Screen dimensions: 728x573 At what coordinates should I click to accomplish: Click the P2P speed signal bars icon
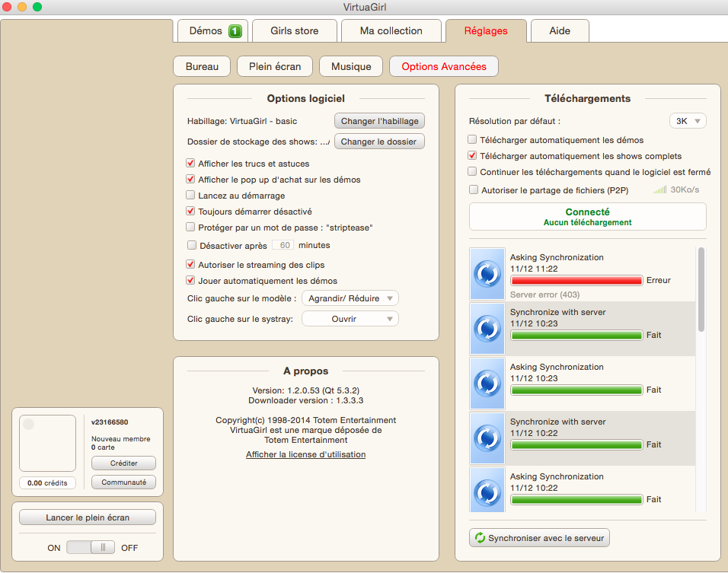[659, 189]
